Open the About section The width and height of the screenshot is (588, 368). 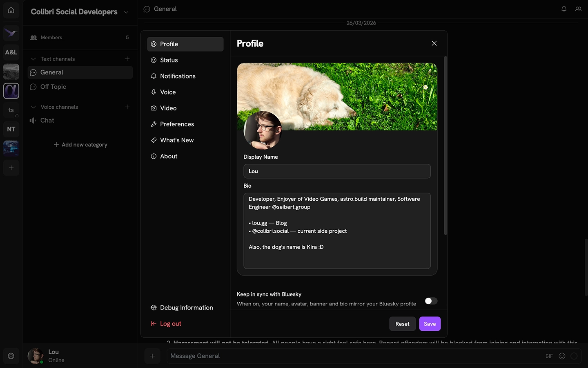click(x=185, y=156)
